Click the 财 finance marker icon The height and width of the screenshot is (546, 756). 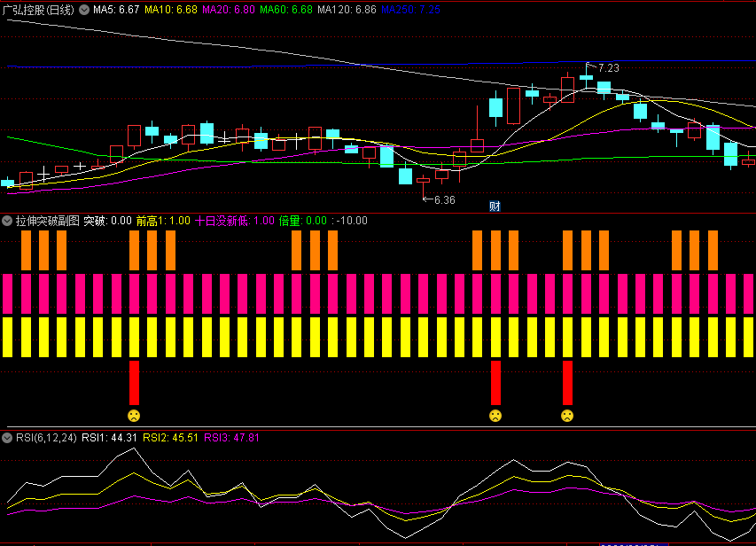[495, 207]
